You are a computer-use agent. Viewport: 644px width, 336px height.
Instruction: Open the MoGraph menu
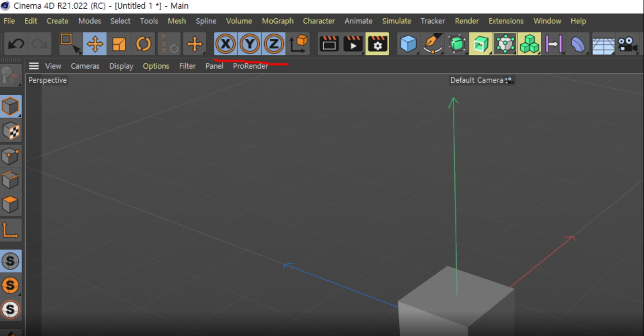278,21
